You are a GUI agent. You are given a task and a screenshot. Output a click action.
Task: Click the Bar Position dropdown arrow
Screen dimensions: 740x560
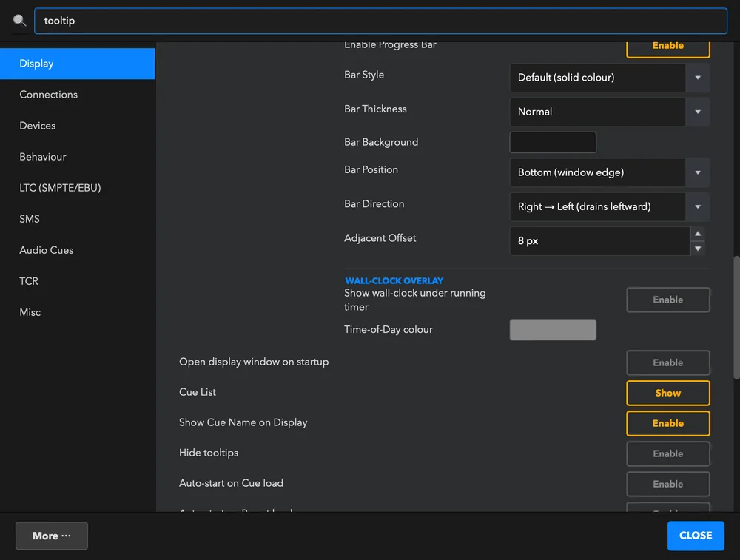coord(698,172)
